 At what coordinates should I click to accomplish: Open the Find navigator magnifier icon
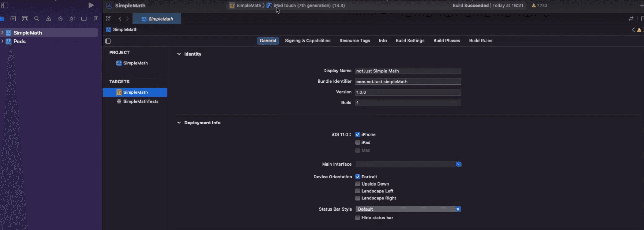37,19
